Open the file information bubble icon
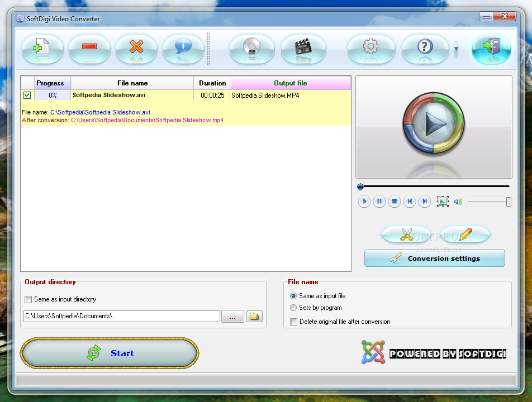Viewport: 532px width, 402px height. coord(183,49)
